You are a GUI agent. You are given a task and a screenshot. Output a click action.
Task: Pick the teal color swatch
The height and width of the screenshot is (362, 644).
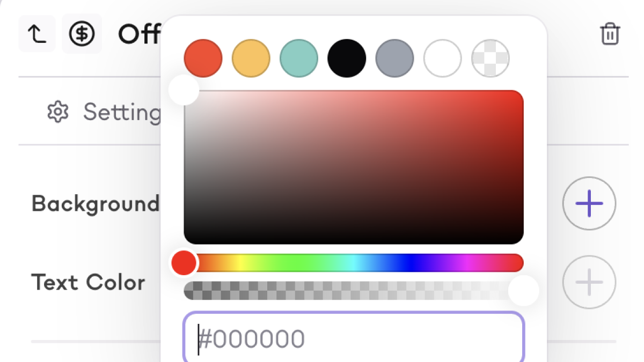point(298,58)
